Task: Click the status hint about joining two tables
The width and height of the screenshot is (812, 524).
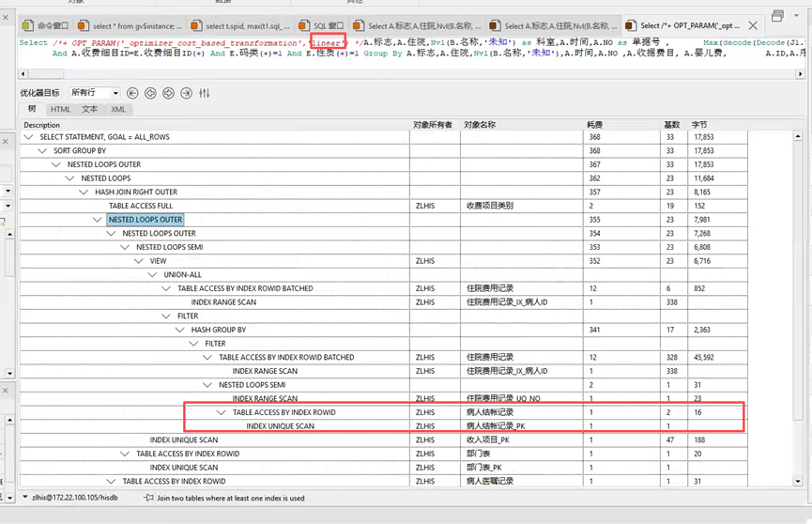Action: pyautogui.click(x=230, y=498)
